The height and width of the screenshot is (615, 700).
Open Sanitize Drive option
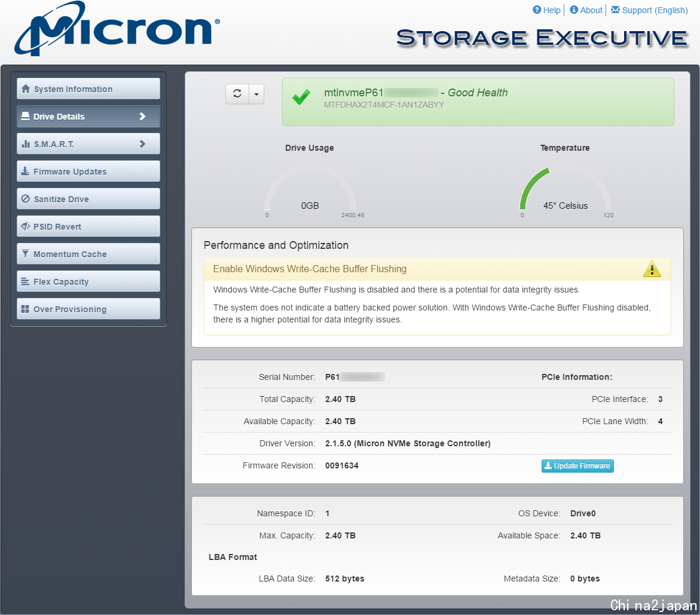tap(88, 199)
